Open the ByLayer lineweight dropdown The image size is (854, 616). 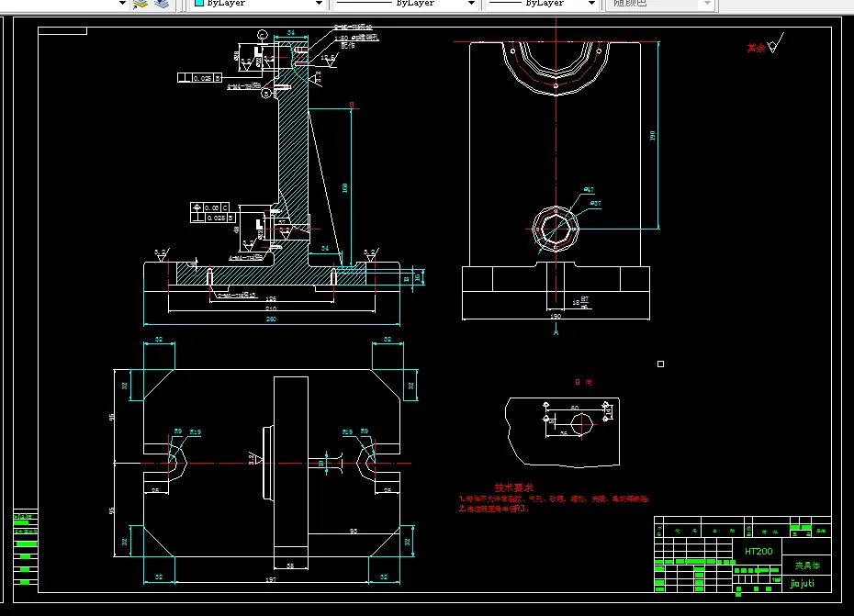pos(591,4)
